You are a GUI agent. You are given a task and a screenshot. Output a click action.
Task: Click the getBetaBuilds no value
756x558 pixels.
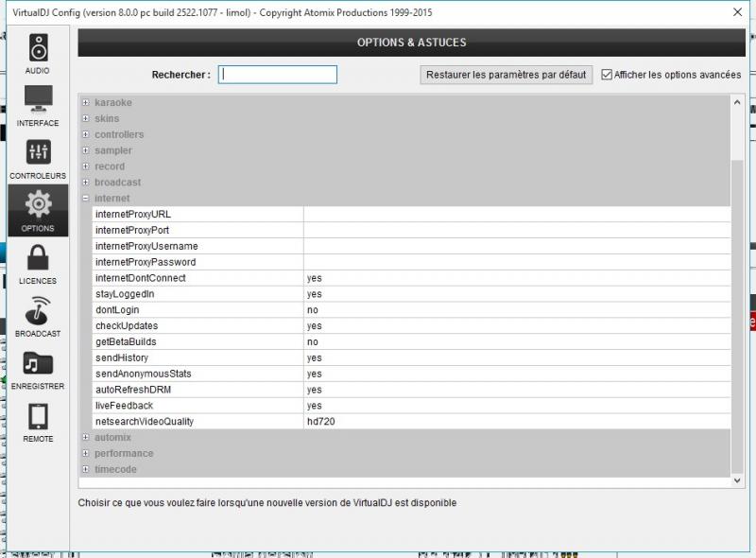pyautogui.click(x=517, y=341)
